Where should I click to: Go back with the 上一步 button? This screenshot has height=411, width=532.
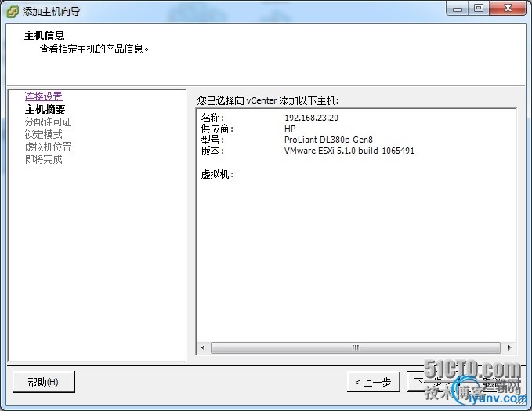click(374, 382)
